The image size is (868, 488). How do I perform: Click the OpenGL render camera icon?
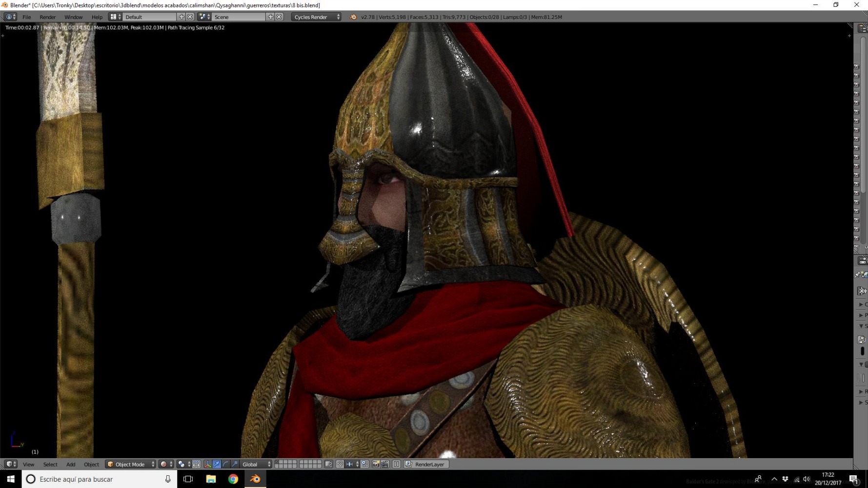[x=376, y=464]
